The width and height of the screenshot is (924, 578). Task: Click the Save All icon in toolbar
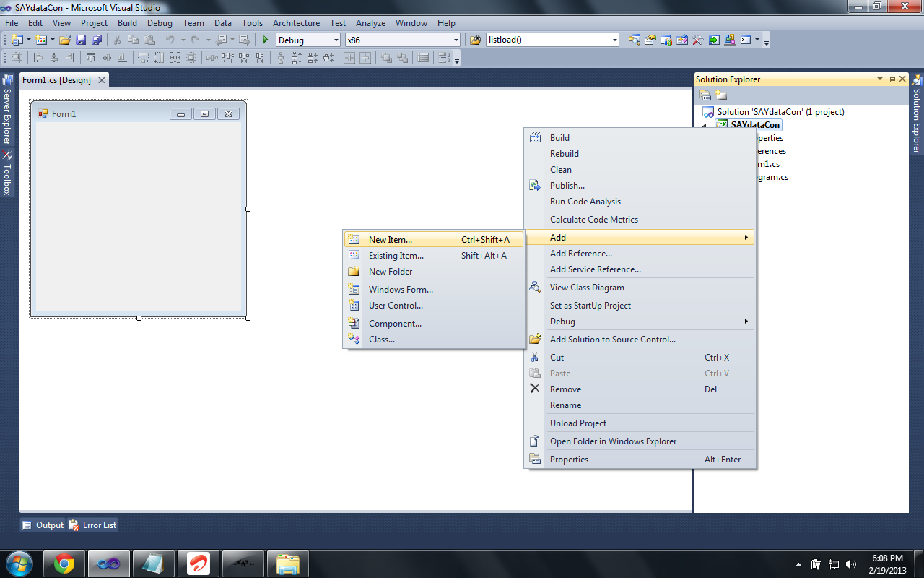pyautogui.click(x=97, y=40)
